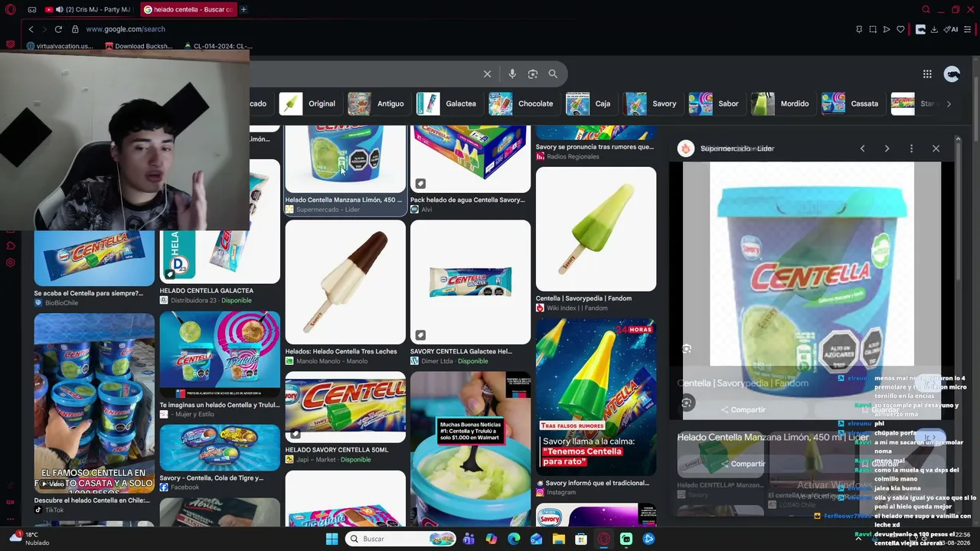
Task: Click the 'Radios Regionales' source label
Action: pos(573,157)
